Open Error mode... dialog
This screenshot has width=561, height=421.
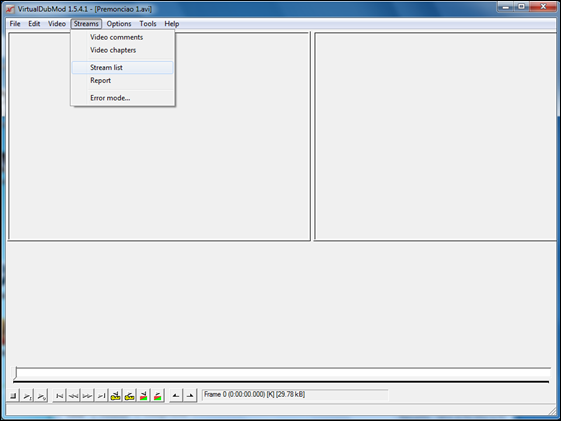[x=122, y=98]
